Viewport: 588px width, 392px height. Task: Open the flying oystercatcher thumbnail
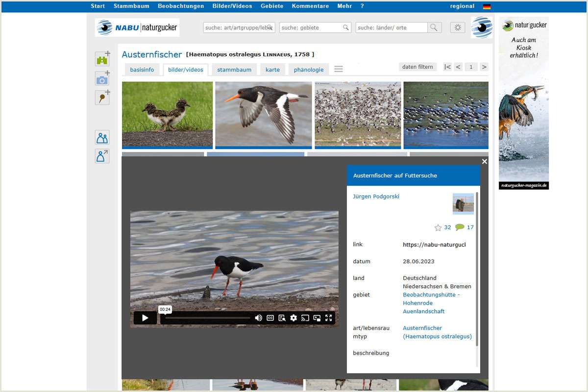263,114
